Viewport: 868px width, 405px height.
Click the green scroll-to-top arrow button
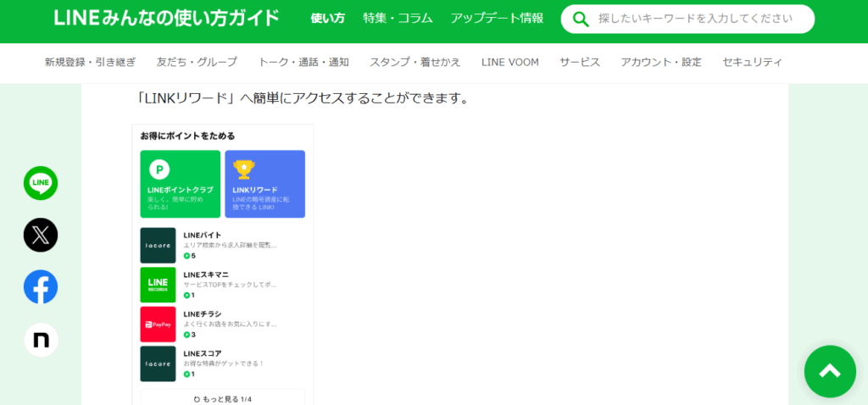click(829, 371)
